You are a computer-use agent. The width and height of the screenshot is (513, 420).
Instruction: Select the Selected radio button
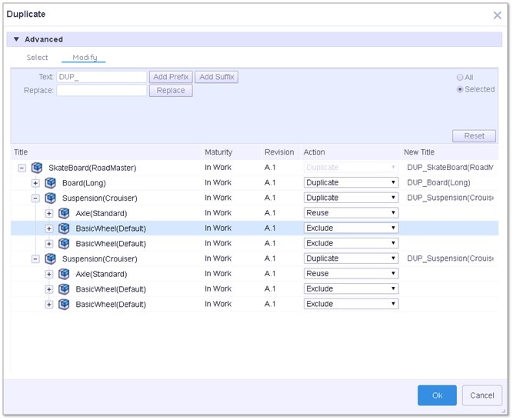[460, 89]
